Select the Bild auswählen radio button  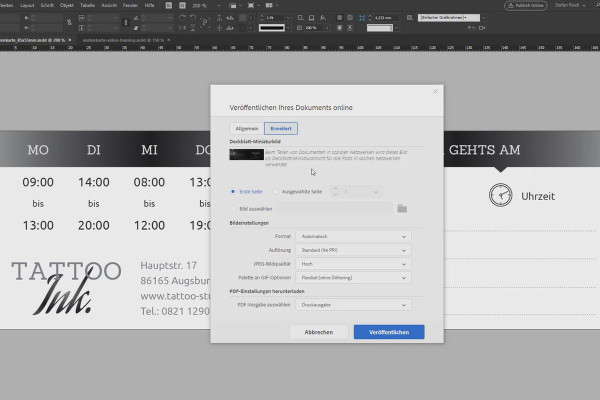[x=233, y=209]
